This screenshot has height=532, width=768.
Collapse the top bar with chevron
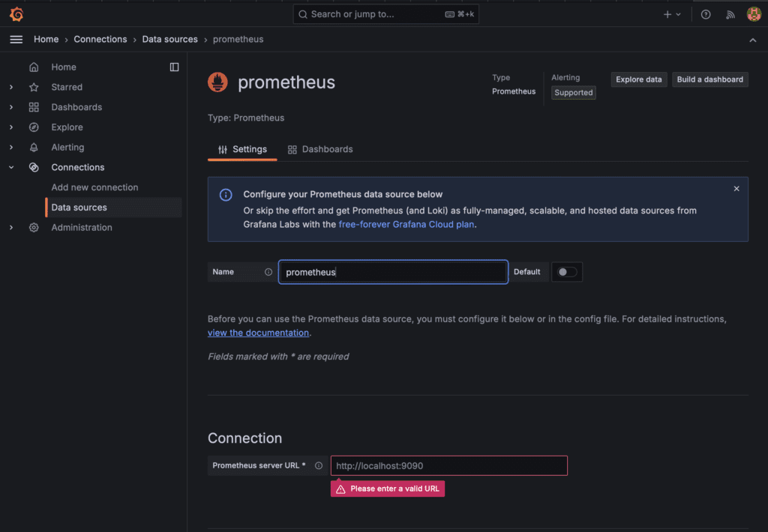tap(753, 40)
